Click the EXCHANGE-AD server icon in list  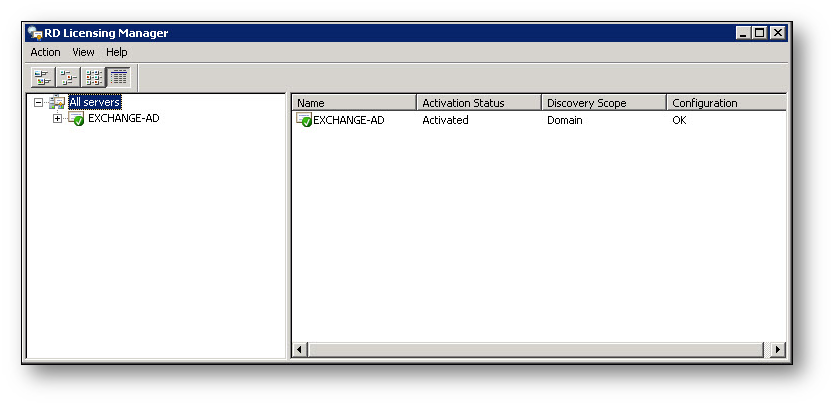click(x=304, y=120)
